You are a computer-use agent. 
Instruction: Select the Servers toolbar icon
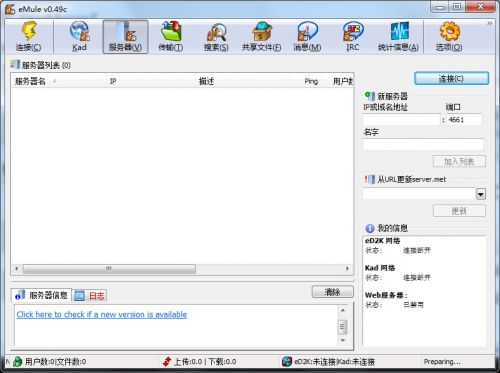pyautogui.click(x=125, y=36)
